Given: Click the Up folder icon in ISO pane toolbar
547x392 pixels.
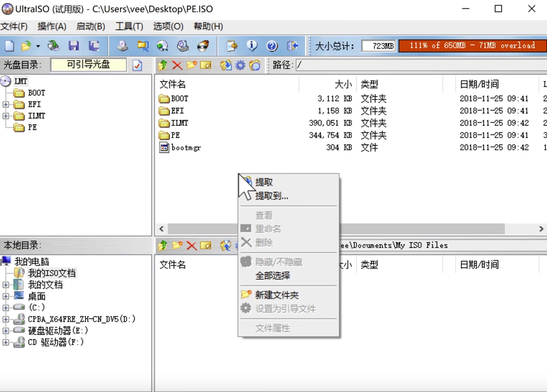Looking at the screenshot, I should tap(162, 65).
